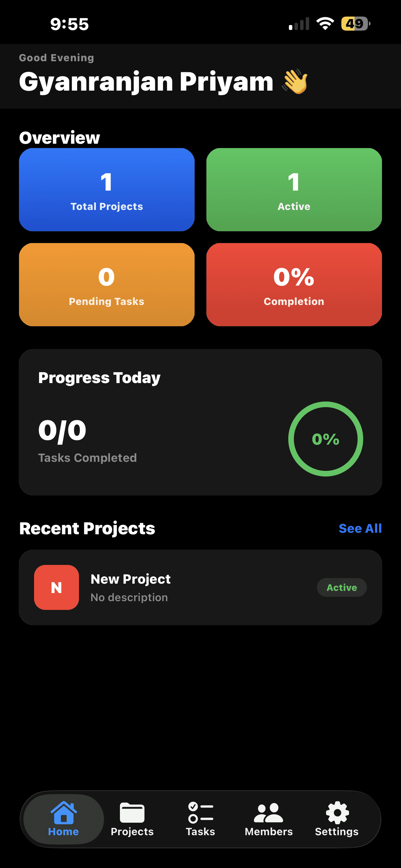Viewport: 401px width, 868px height.
Task: Tap the Tasks checklist icon
Action: click(200, 813)
